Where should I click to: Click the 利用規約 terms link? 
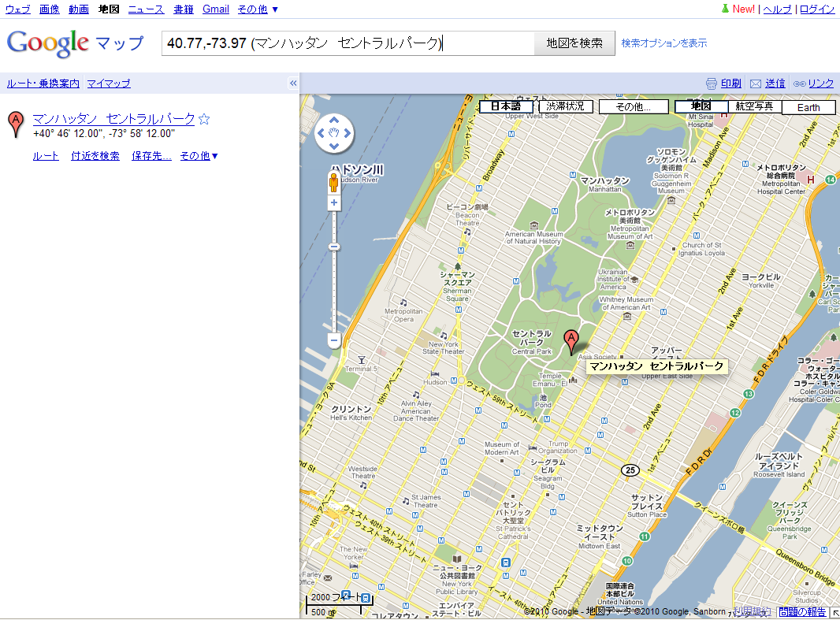click(752, 611)
